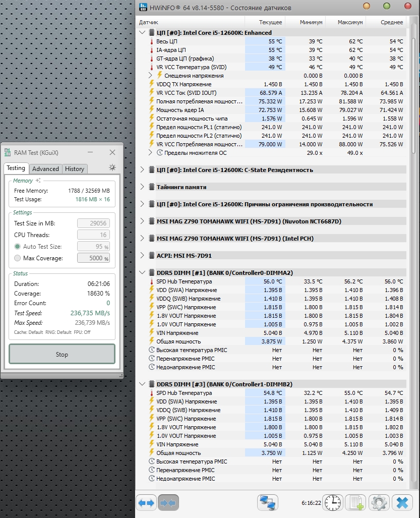Viewport: 420px width, 518px height.
Task: Click the Датчик column header
Action: point(191,22)
